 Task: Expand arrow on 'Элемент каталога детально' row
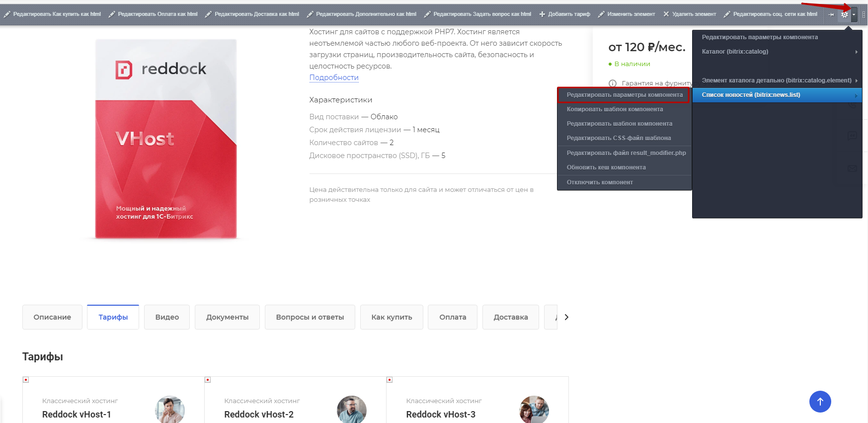pos(856,81)
